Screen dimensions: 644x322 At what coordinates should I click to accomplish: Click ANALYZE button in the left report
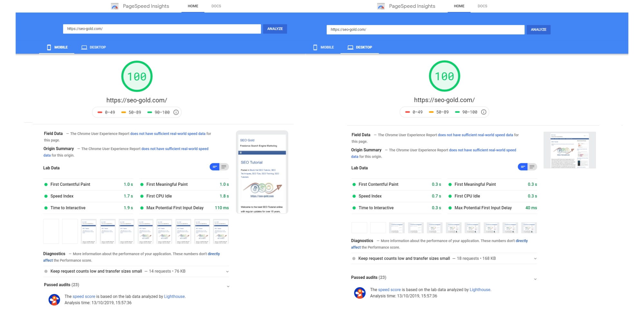pyautogui.click(x=275, y=29)
